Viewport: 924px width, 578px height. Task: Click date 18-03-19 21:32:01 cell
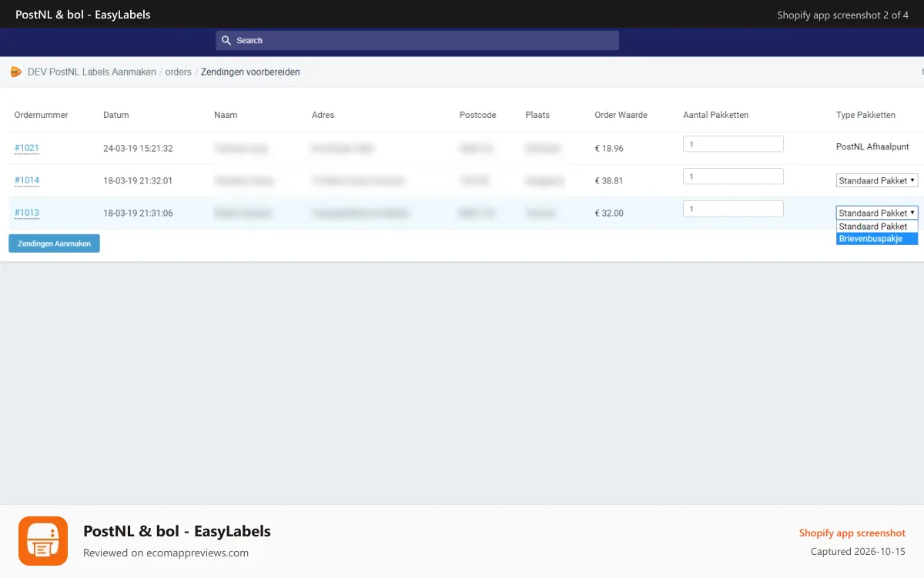[138, 181]
